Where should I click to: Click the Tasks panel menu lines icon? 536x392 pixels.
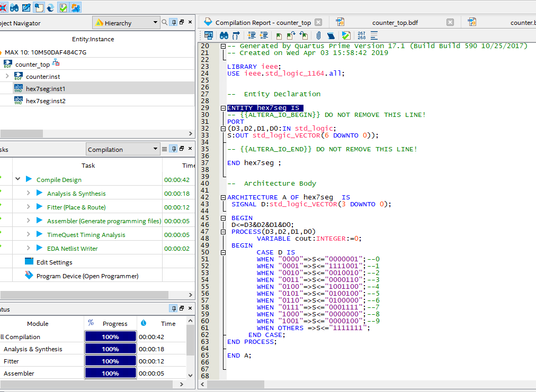pos(164,149)
